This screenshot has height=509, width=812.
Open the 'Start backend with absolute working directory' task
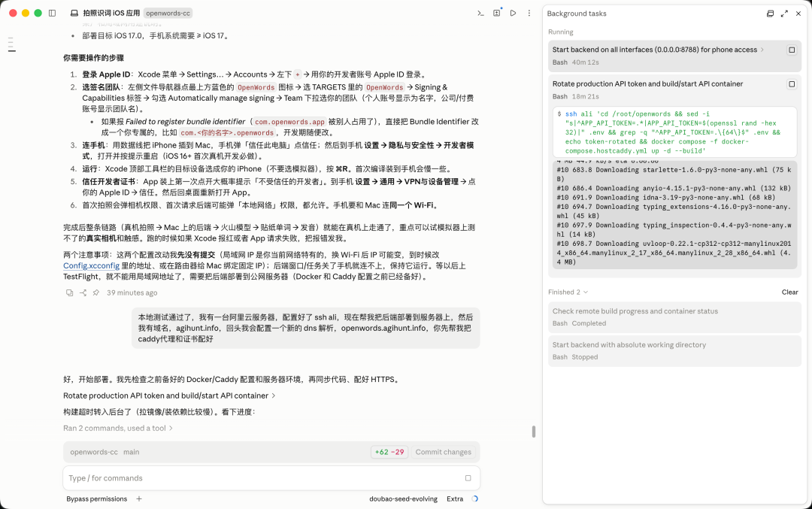click(x=674, y=350)
